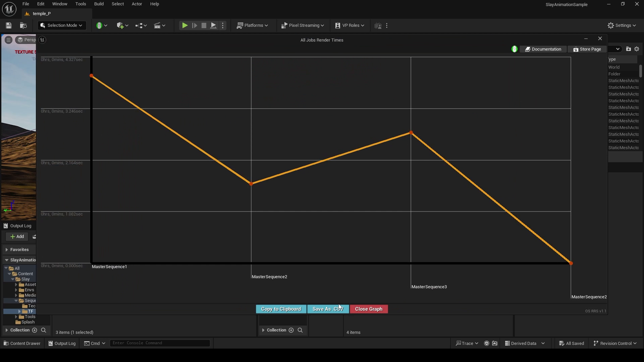Screen dimensions: 644x362
Task: Click the first capture icon beside Trace
Action: (487, 343)
